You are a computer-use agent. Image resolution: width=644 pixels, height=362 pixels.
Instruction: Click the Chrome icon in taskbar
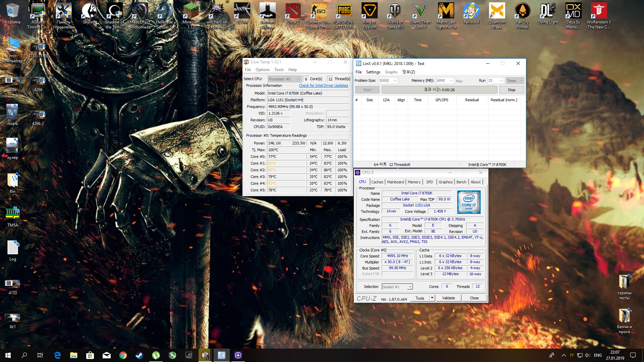(x=123, y=355)
